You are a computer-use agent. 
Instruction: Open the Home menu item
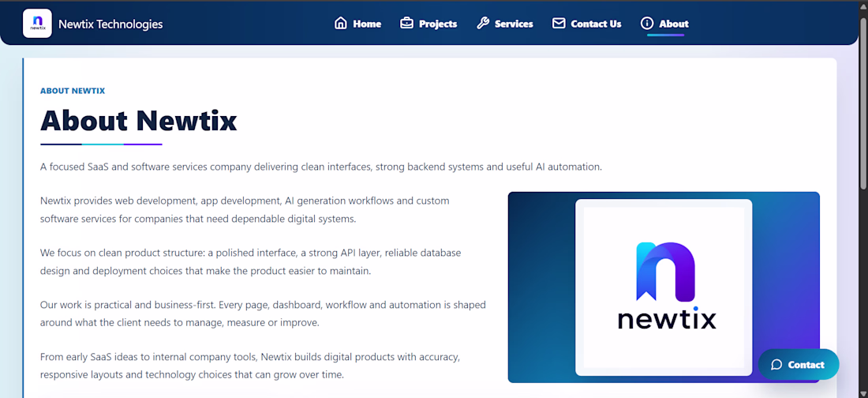click(x=357, y=24)
